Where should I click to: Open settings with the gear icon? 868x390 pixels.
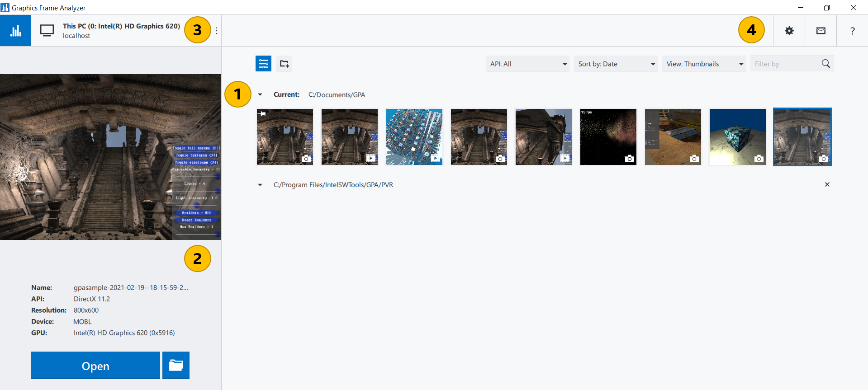tap(789, 31)
